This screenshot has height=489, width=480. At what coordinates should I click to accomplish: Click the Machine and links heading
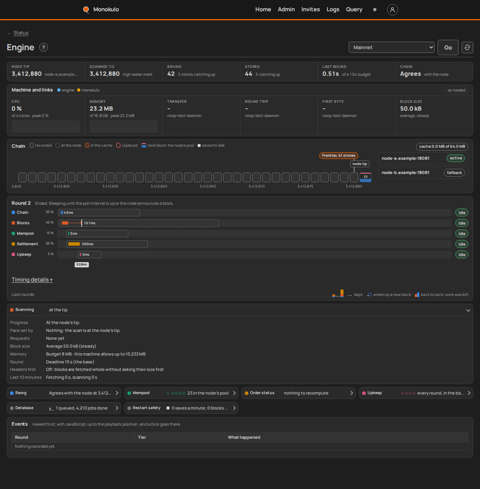(x=32, y=90)
